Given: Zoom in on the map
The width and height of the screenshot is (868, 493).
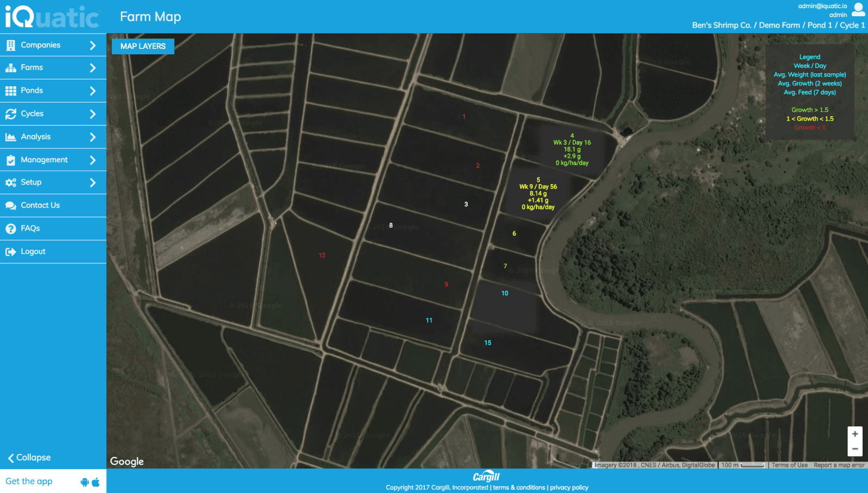Looking at the screenshot, I should (854, 434).
